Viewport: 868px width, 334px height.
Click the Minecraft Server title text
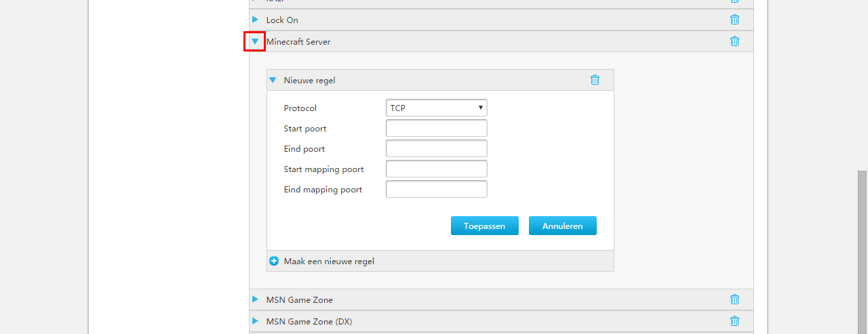[x=298, y=41]
